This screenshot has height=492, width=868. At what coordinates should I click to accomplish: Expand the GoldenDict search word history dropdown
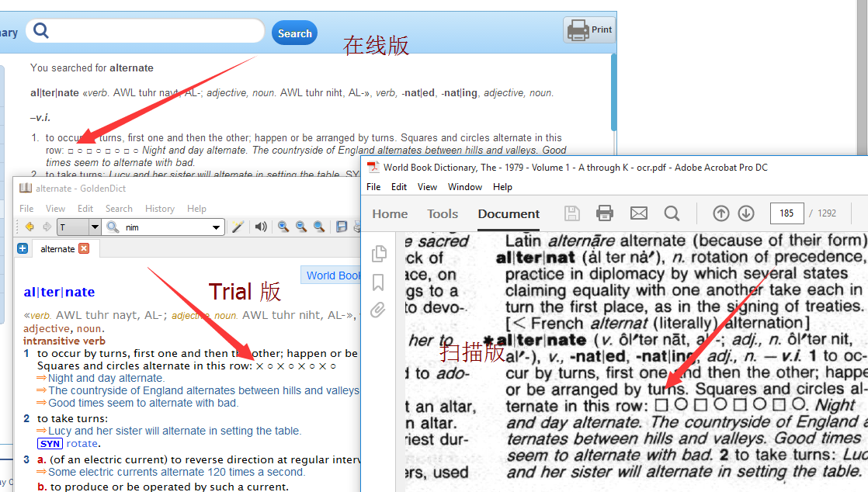tap(217, 227)
